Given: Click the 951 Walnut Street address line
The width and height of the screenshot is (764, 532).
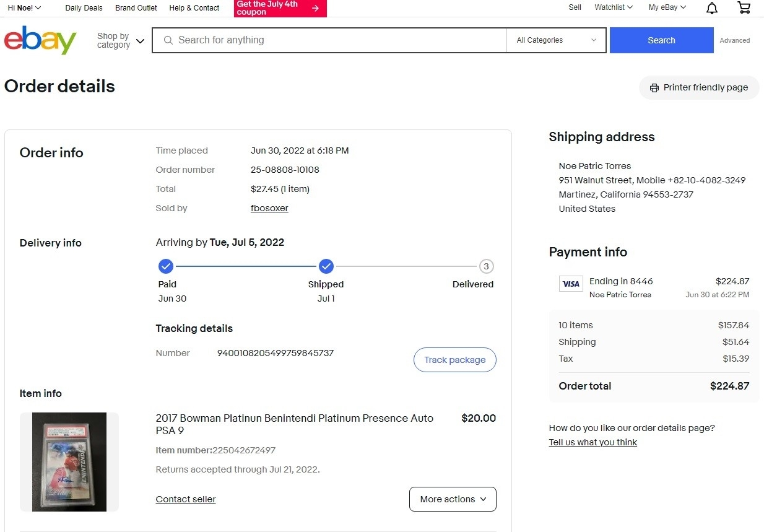Looking at the screenshot, I should pyautogui.click(x=652, y=180).
